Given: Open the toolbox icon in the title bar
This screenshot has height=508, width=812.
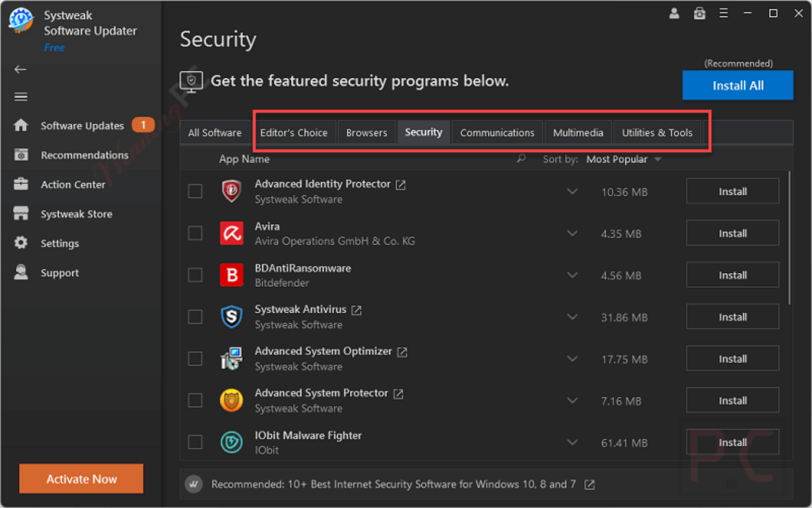Looking at the screenshot, I should [699, 13].
